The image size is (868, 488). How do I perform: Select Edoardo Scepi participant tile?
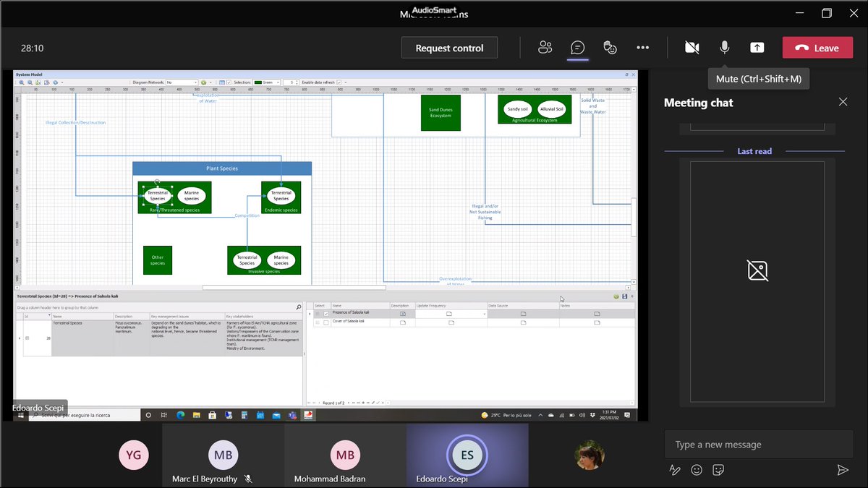click(x=467, y=455)
